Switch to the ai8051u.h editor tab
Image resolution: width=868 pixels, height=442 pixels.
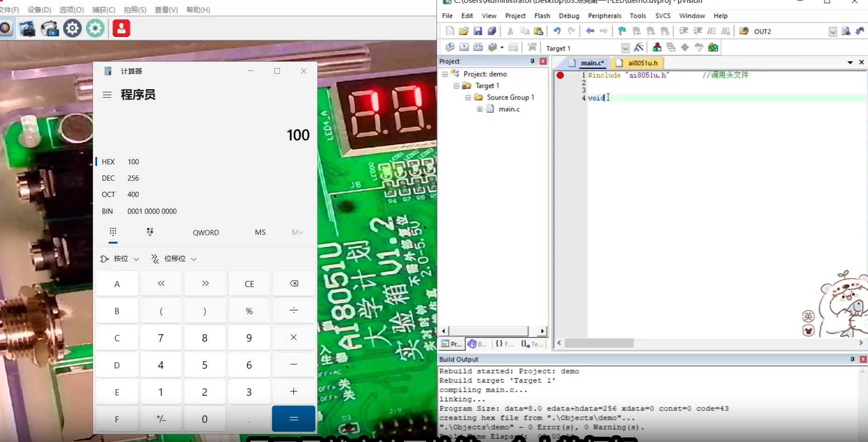(x=638, y=63)
